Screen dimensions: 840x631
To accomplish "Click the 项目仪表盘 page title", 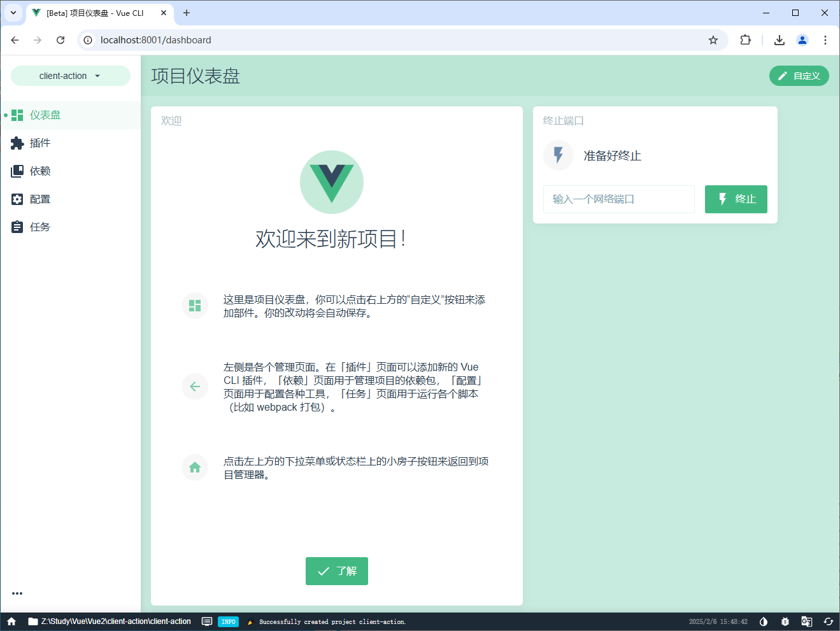I will coord(196,76).
